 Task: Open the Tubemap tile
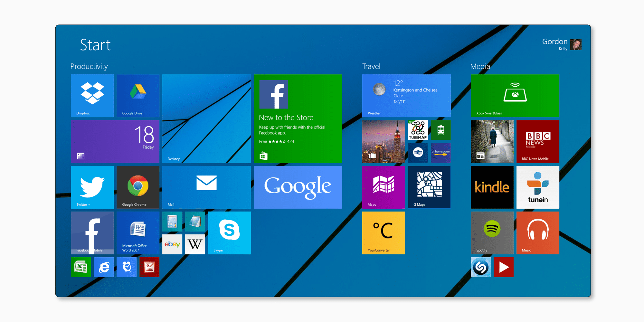pos(418,130)
